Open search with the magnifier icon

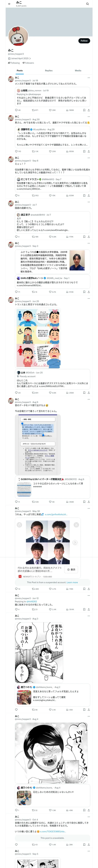pyautogui.click(x=87, y=4)
